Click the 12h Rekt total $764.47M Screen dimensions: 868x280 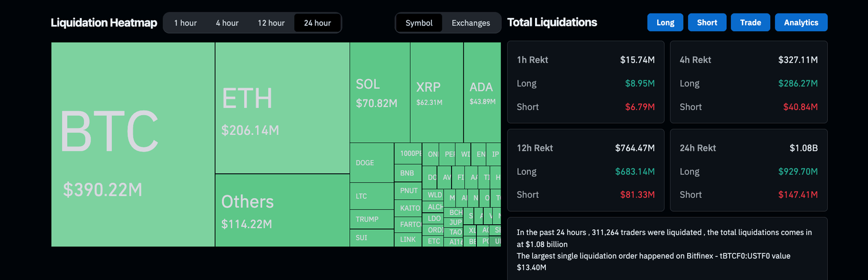tap(635, 148)
